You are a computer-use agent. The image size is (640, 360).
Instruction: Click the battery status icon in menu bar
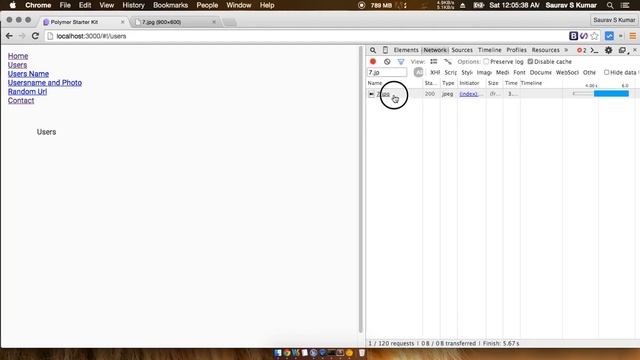point(478,5)
